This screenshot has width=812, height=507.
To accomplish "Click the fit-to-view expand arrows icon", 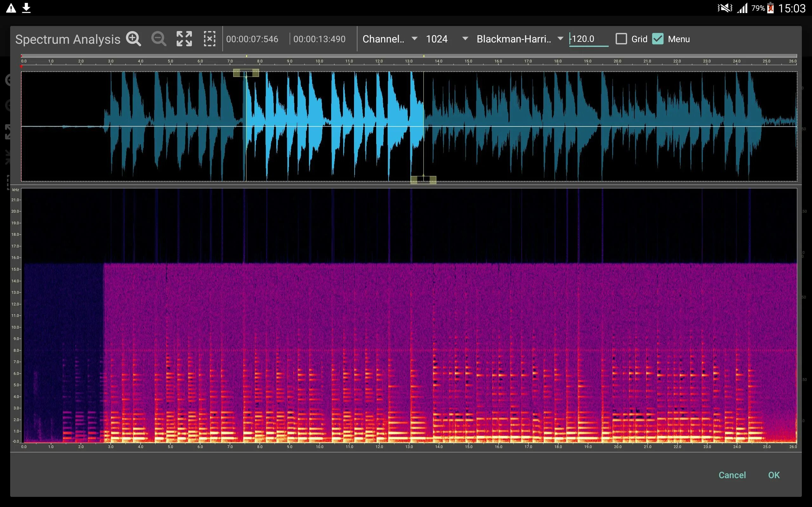I will click(x=184, y=39).
